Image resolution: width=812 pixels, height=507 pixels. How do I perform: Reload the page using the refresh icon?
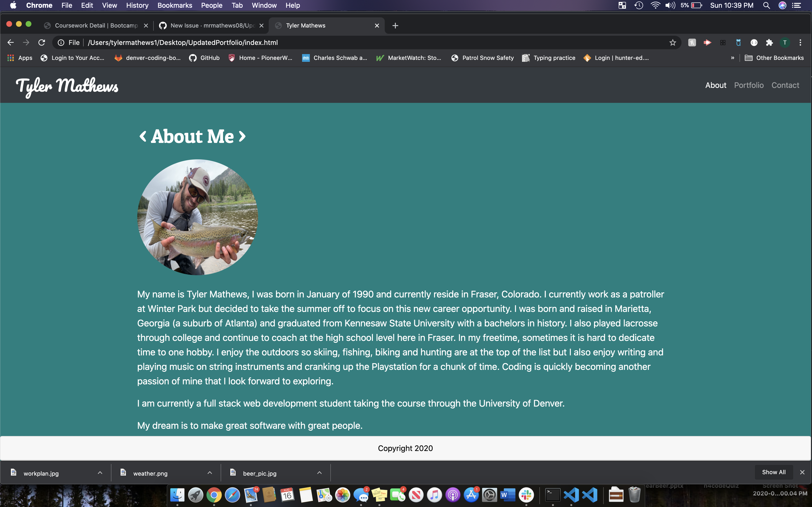tap(42, 42)
